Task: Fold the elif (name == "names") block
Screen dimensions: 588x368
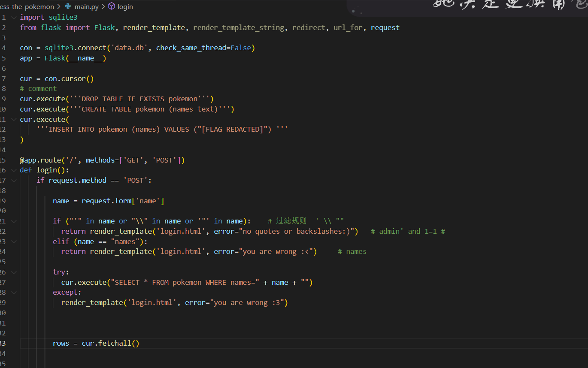Action: point(14,241)
